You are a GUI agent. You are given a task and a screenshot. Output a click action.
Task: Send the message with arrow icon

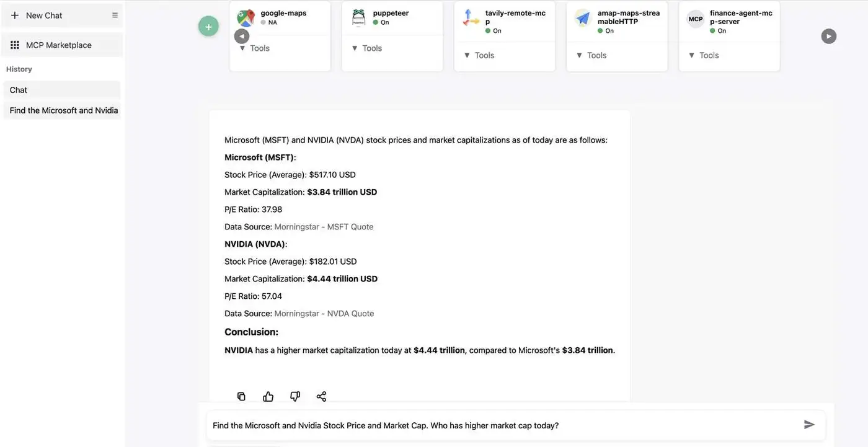809,425
